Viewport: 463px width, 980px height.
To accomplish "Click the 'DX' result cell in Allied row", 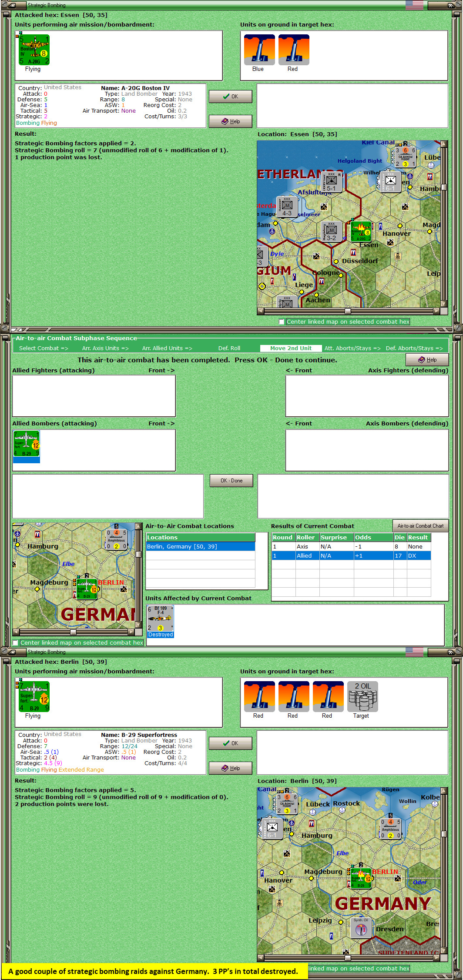I will [419, 555].
